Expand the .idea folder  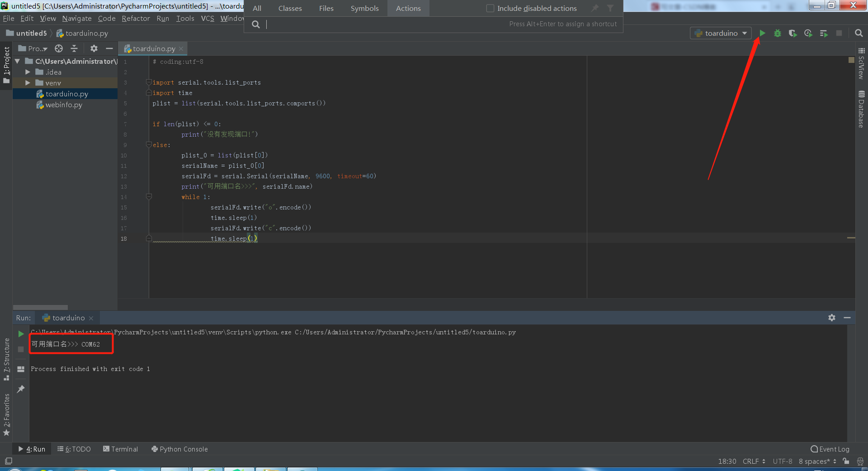click(28, 72)
